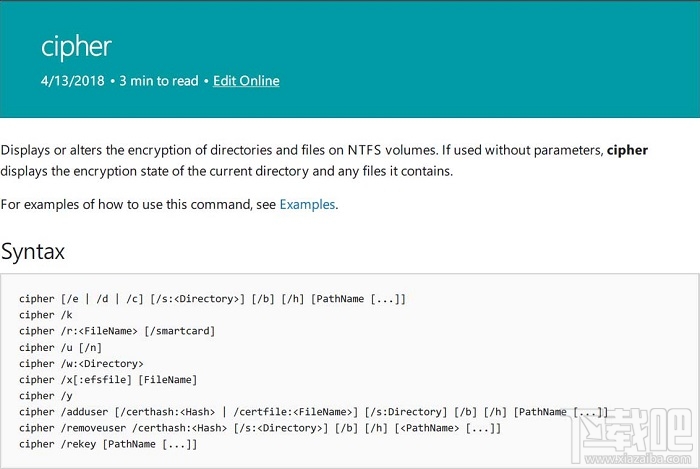Click the "For examples of how to use" sentence

click(138, 204)
